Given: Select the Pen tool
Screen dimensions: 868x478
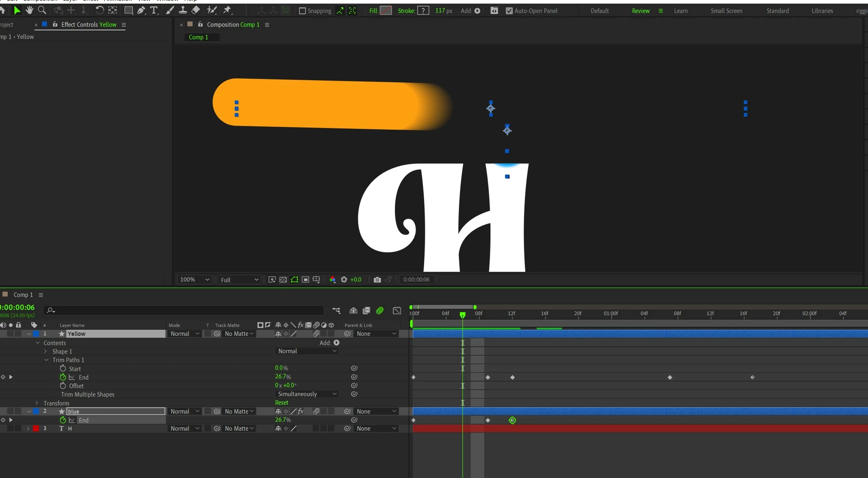Looking at the screenshot, I should 141,11.
